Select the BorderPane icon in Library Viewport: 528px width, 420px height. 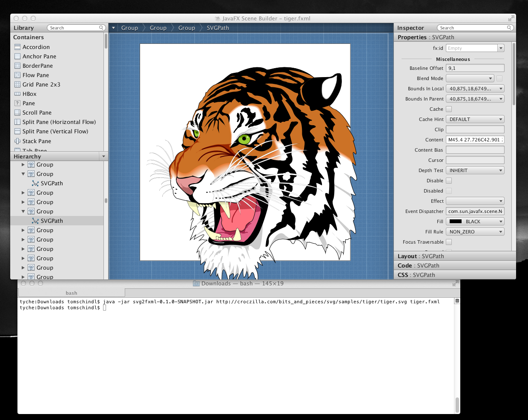click(17, 66)
